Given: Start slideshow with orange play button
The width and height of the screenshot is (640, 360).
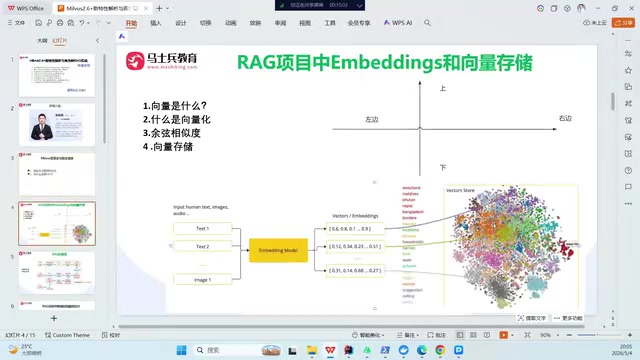Looking at the screenshot, I should point(503,335).
